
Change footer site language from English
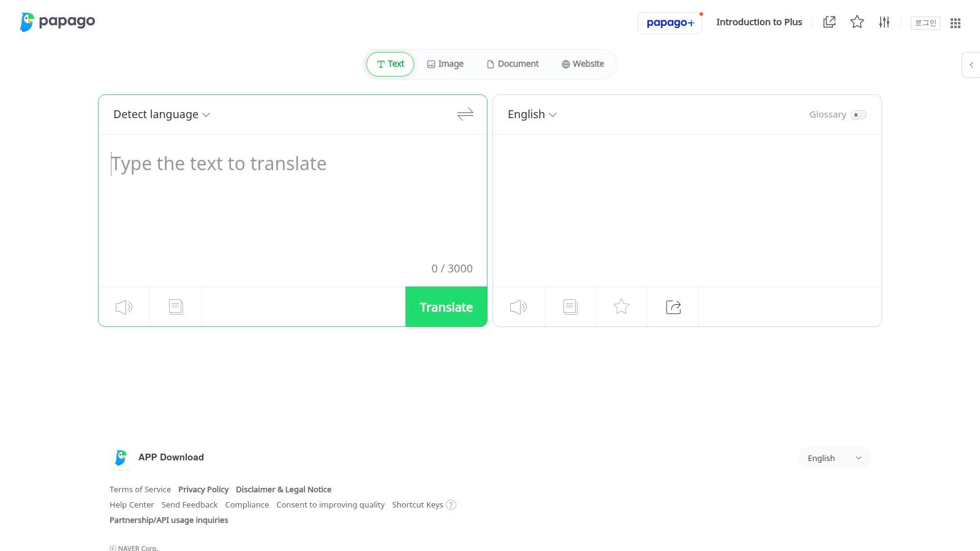(834, 457)
